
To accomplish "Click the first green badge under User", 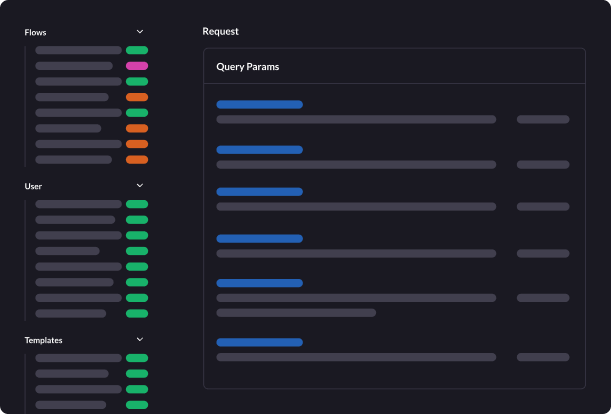I will coord(137,204).
